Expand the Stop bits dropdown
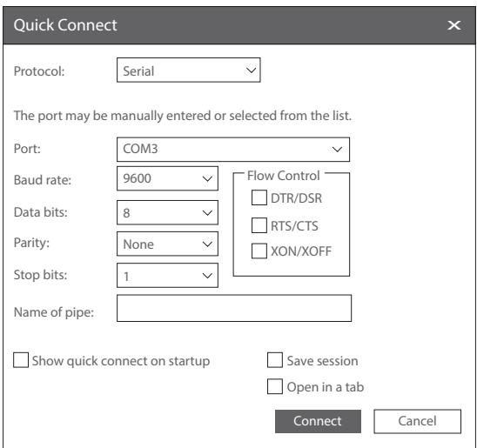The width and height of the screenshot is (477, 448). [x=167, y=276]
